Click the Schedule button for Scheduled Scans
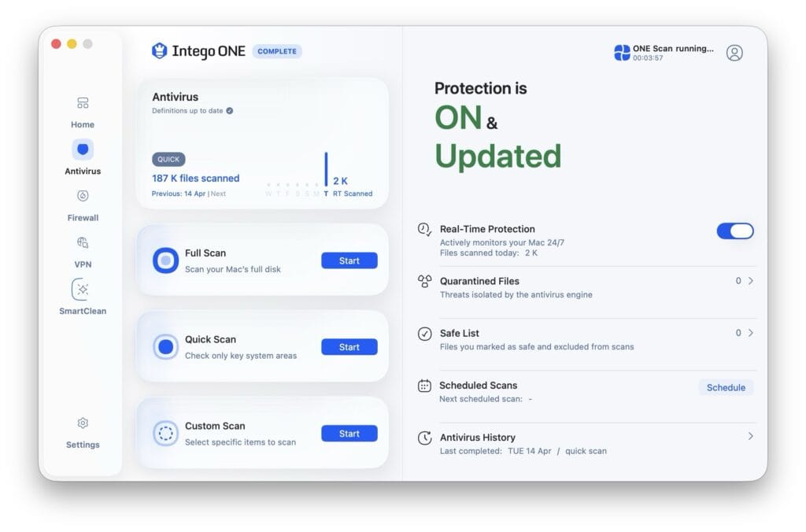 click(725, 387)
